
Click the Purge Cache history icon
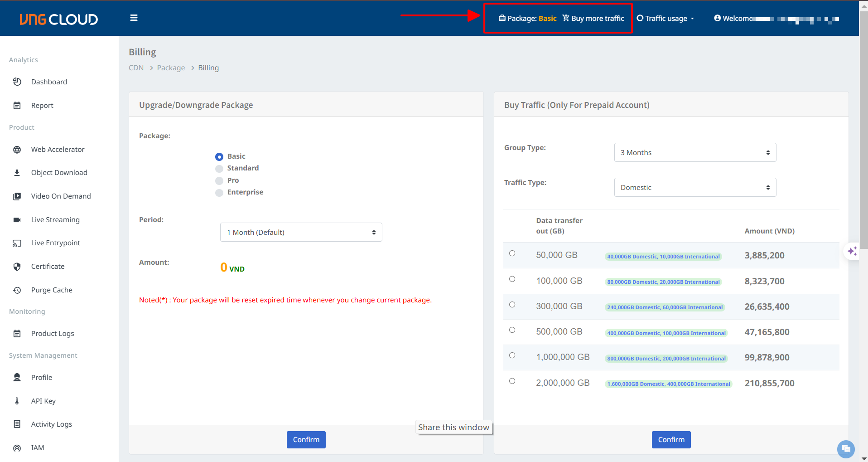point(17,290)
